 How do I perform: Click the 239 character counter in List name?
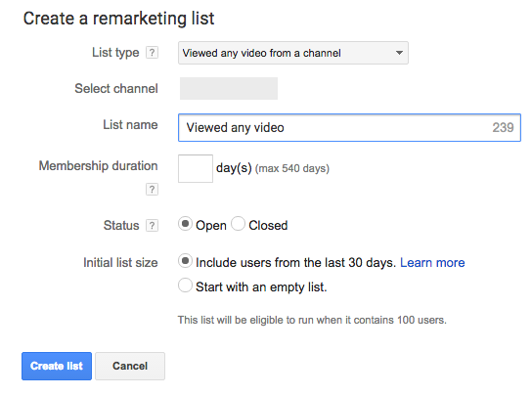pyautogui.click(x=504, y=127)
